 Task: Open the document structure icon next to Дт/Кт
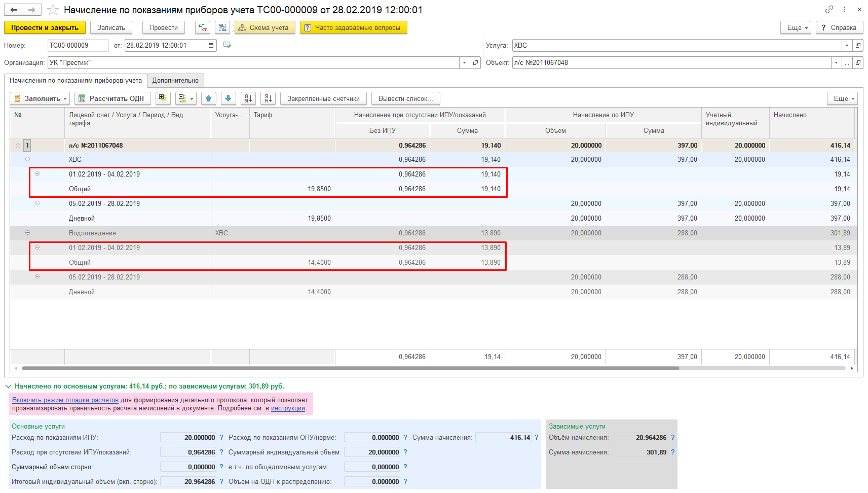coord(222,28)
